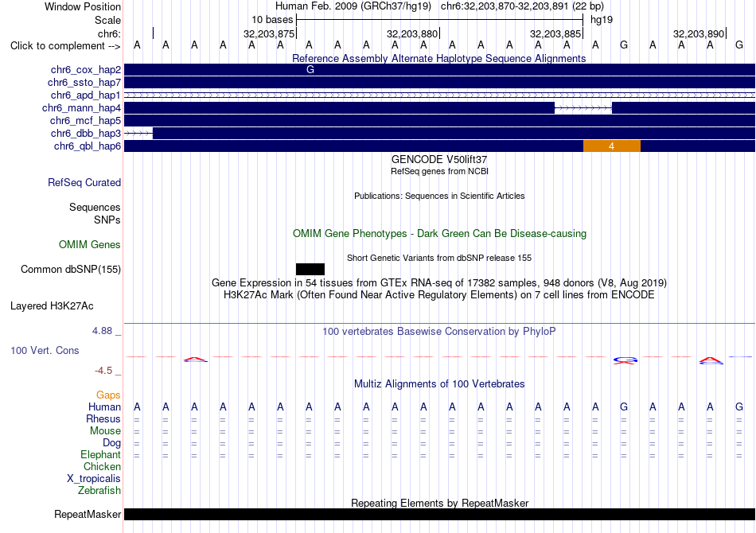Click the Sequences track label
The width and height of the screenshot is (756, 533).
pyautogui.click(x=95, y=207)
